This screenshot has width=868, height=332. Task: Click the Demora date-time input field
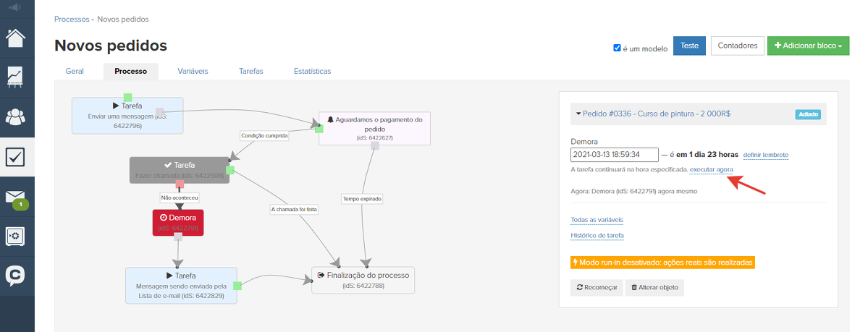pos(614,155)
